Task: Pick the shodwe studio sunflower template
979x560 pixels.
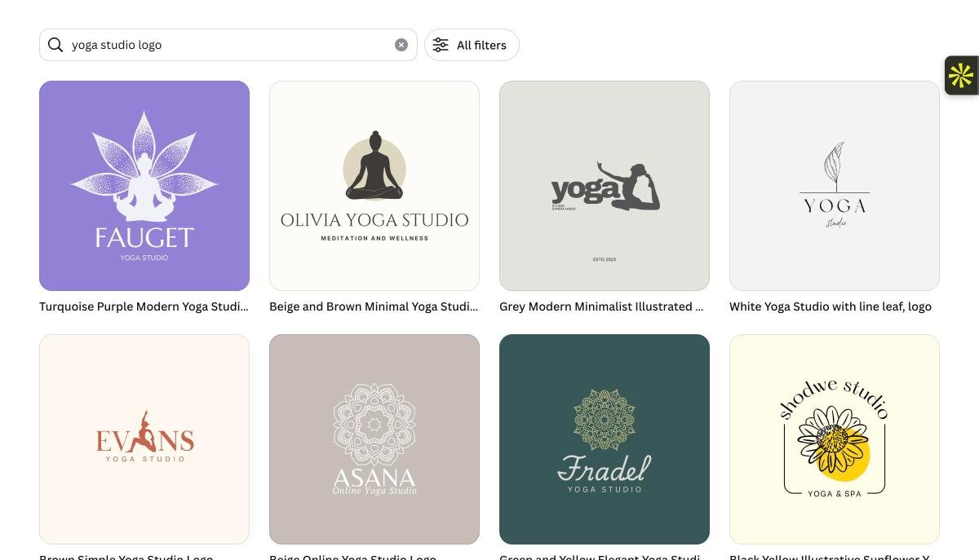Action: pos(835,439)
